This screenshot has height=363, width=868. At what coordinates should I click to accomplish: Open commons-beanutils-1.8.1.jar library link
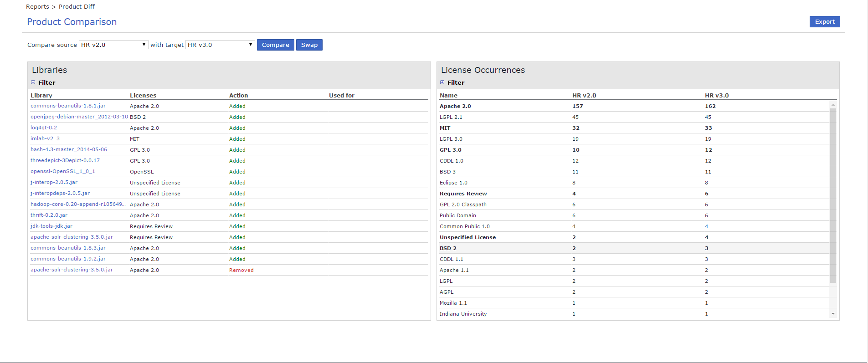tap(68, 106)
